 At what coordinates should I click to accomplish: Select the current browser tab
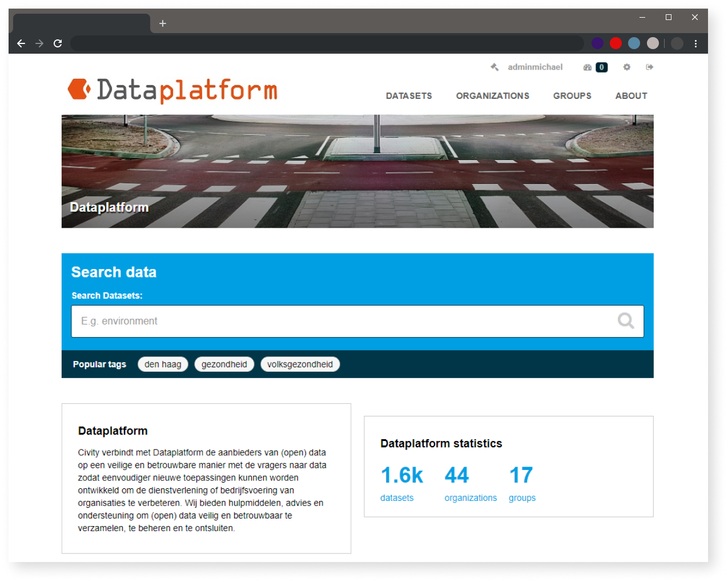pyautogui.click(x=82, y=23)
